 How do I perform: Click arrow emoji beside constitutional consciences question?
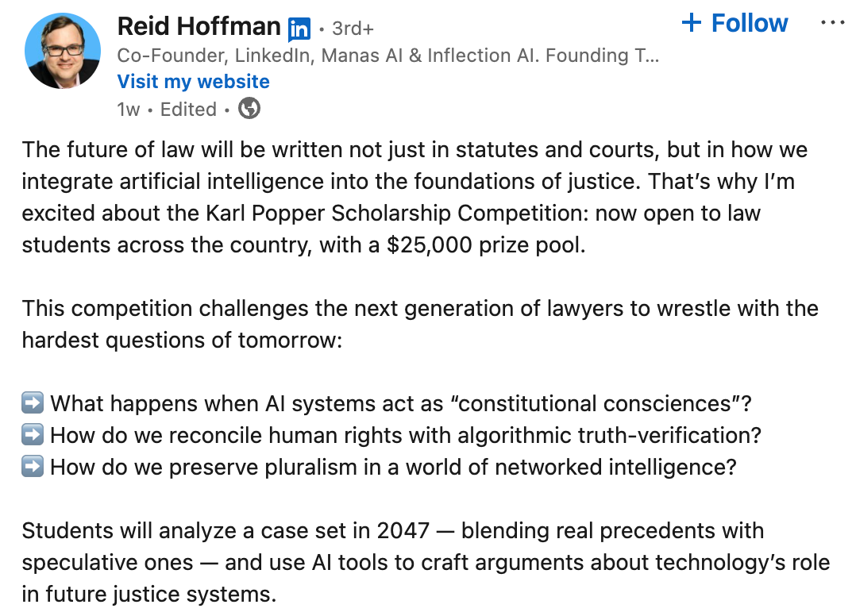[x=33, y=403]
